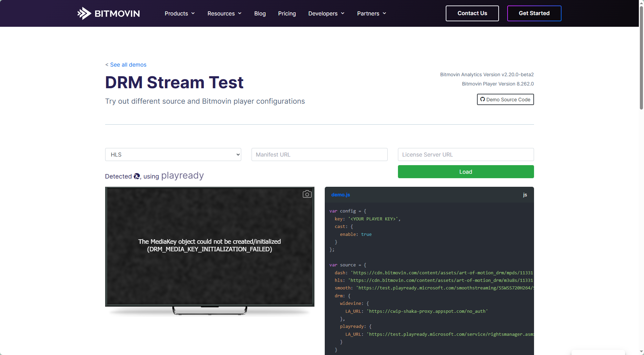Focus the License Server URL field
The height and width of the screenshot is (355, 644).
coord(466,154)
